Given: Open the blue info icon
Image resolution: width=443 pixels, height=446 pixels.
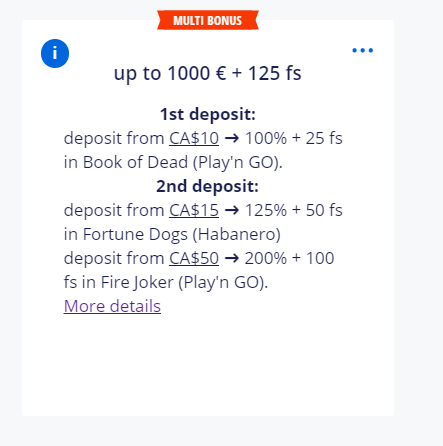Looking at the screenshot, I should click(55, 53).
